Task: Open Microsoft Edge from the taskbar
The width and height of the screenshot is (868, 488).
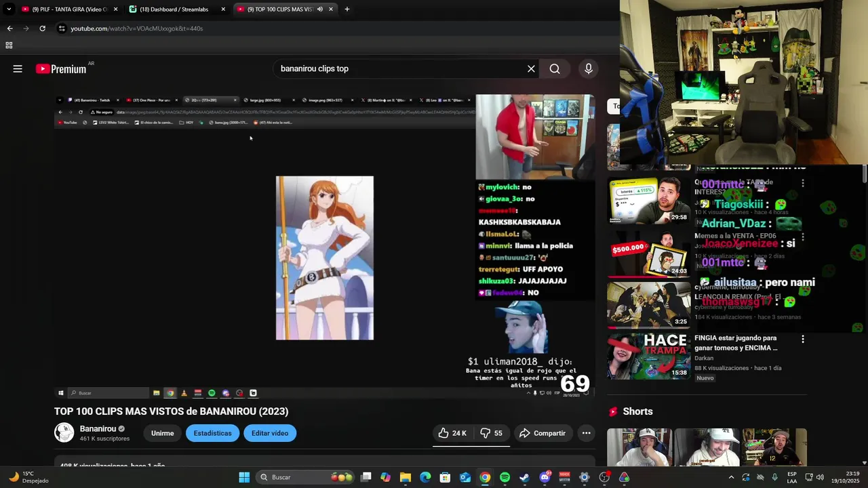Action: (425, 477)
